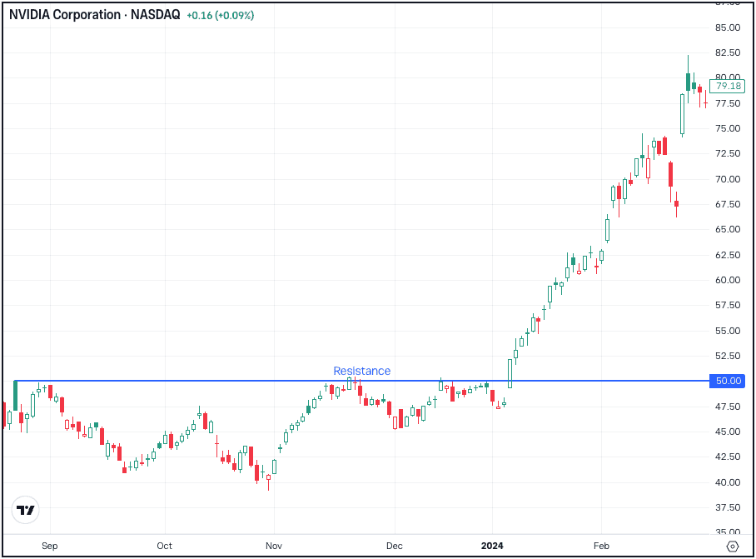Click the Sep label on the time axis
Image resolution: width=756 pixels, height=559 pixels.
pyautogui.click(x=49, y=546)
